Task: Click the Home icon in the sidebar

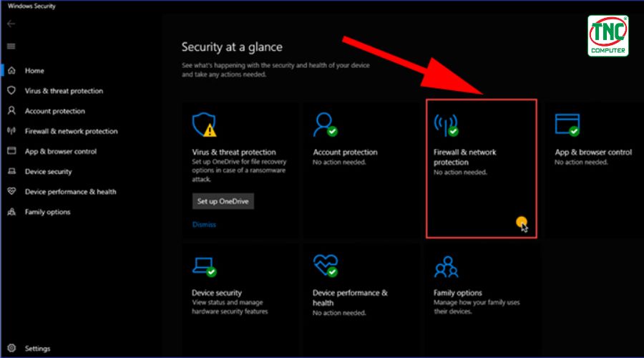Action: (x=11, y=70)
